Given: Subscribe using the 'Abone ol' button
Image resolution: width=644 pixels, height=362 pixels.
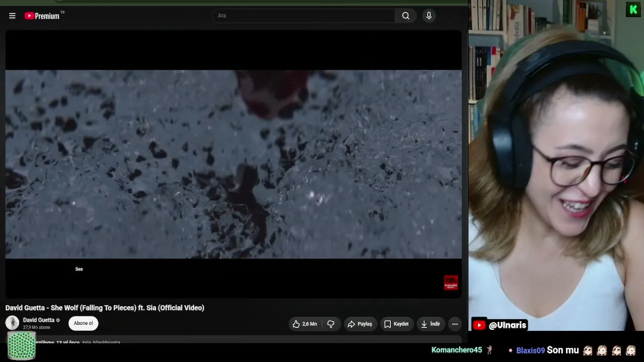Looking at the screenshot, I should [x=84, y=323].
